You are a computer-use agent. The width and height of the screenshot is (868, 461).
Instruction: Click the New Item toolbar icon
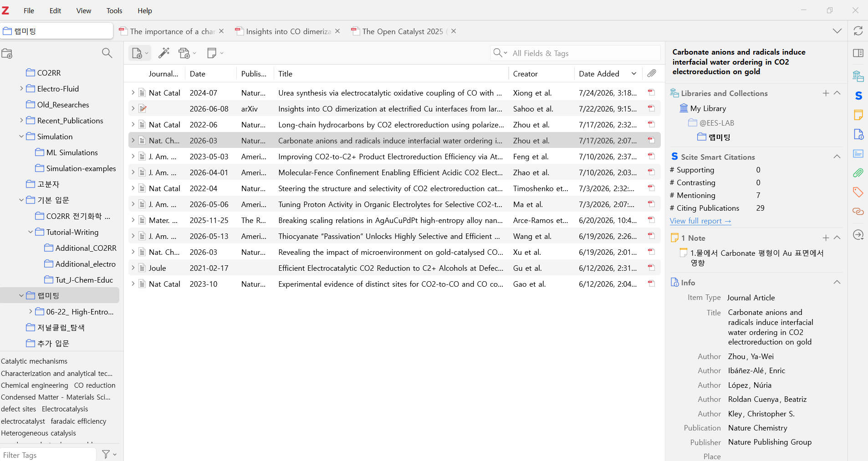[x=139, y=53]
